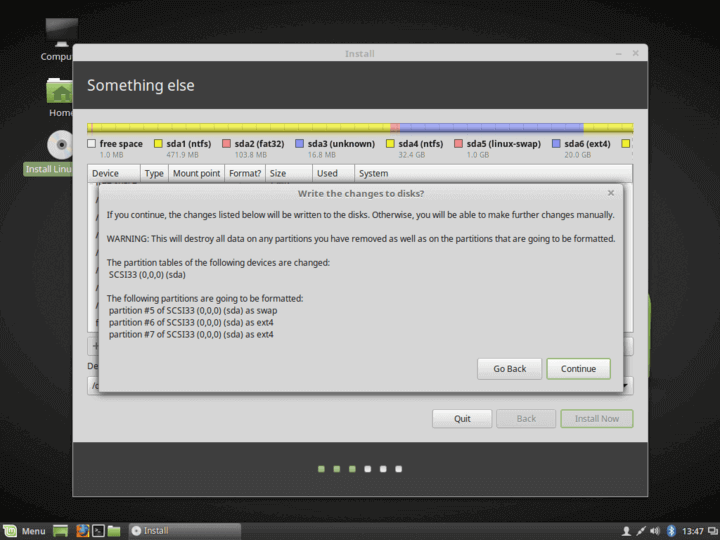Open the Mint Menu in taskbar
The height and width of the screenshot is (540, 720).
[25, 530]
